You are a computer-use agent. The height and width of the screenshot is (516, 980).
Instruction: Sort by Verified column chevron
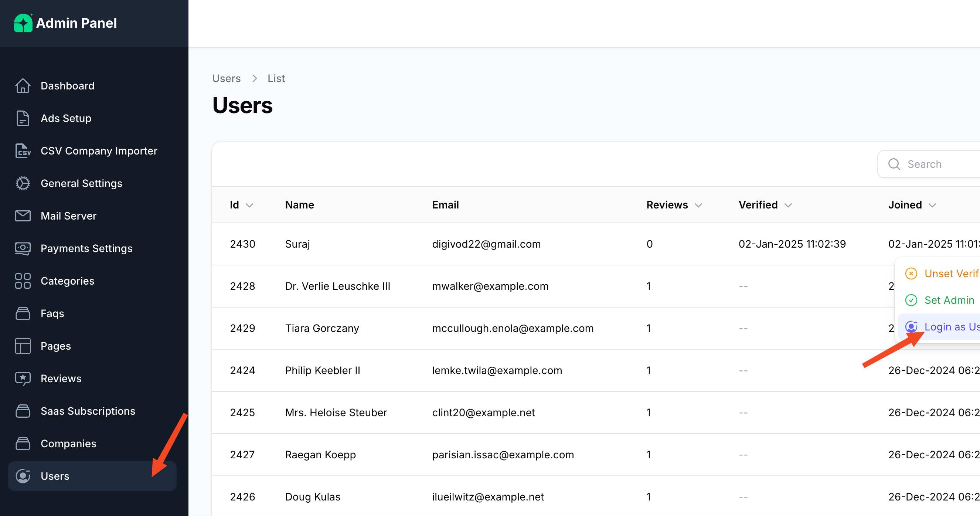click(788, 205)
